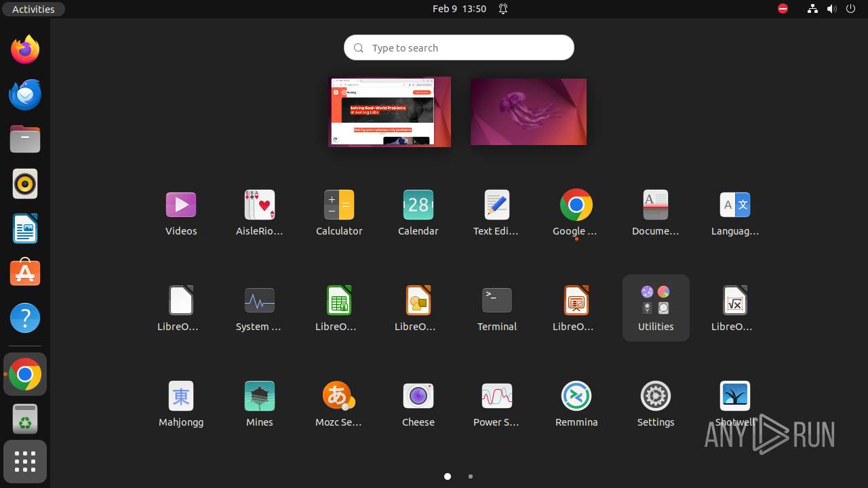Launch the Mahjongg game

point(181,404)
